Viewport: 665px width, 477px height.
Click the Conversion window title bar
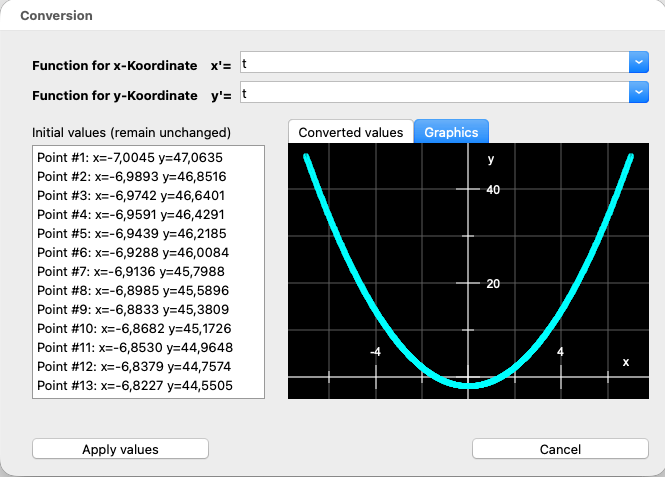pyautogui.click(x=332, y=16)
